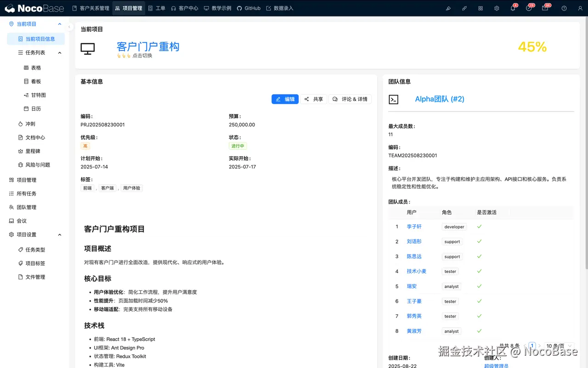Click the 45% project progress indicator
Screen dimensions: 588x368
click(x=532, y=47)
